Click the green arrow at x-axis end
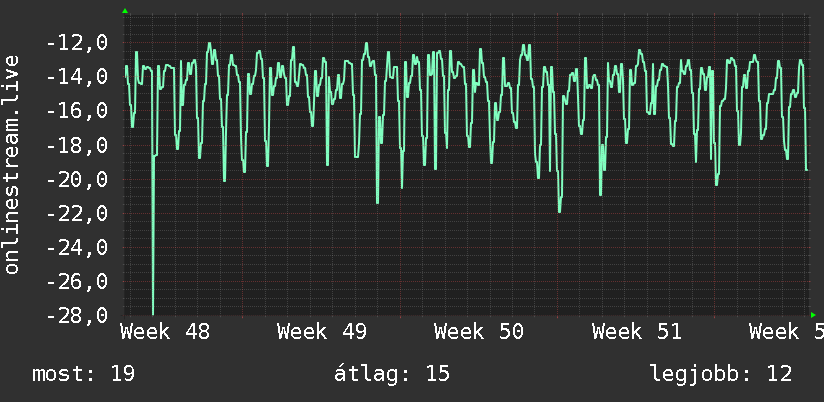Screen dimensions: 824x402 click(813, 315)
